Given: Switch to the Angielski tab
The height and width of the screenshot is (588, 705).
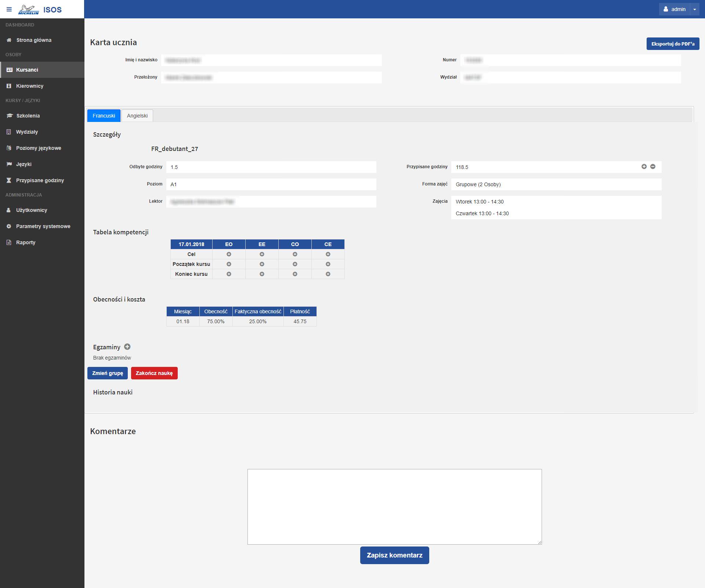Looking at the screenshot, I should click(x=137, y=116).
